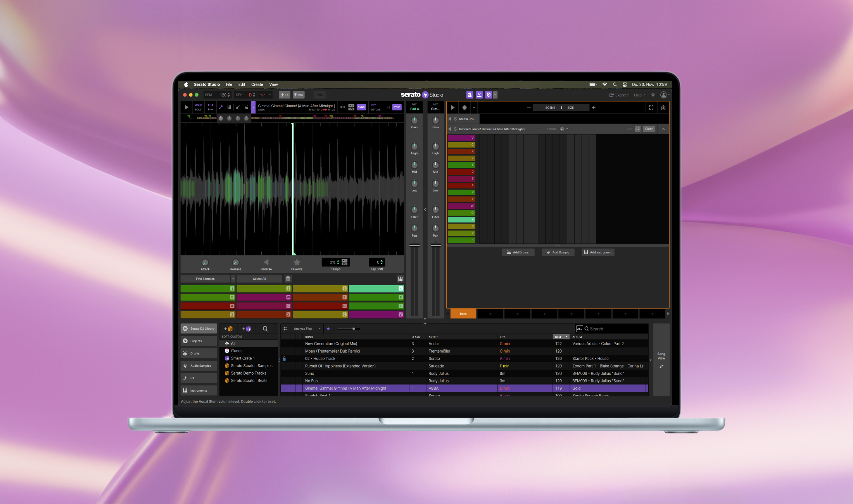
Task: Click the trash icon next to Select All
Action: [x=288, y=279]
